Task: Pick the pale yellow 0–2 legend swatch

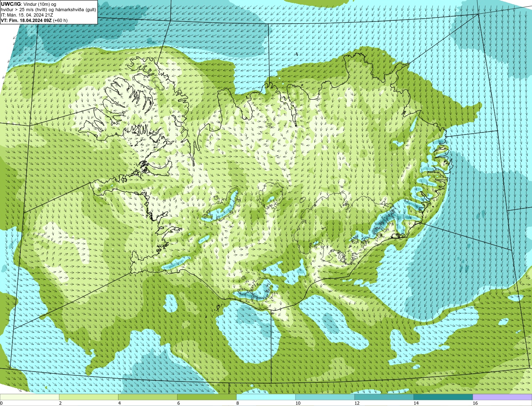Action: tap(30, 397)
